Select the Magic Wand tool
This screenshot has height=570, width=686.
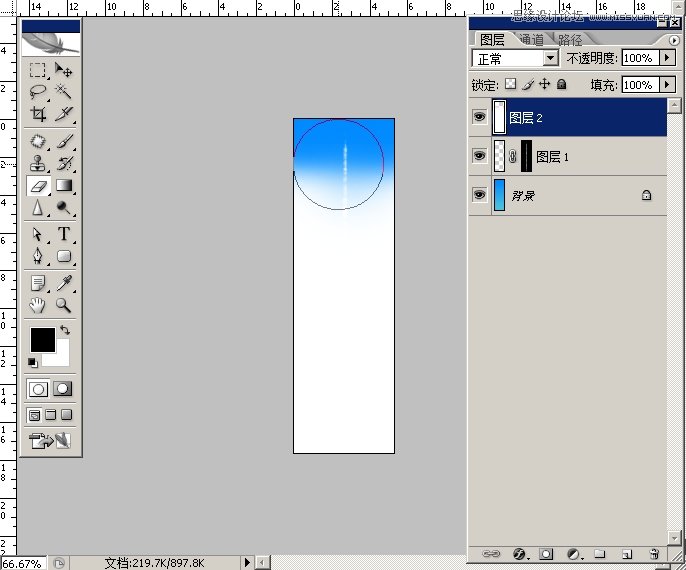click(64, 92)
